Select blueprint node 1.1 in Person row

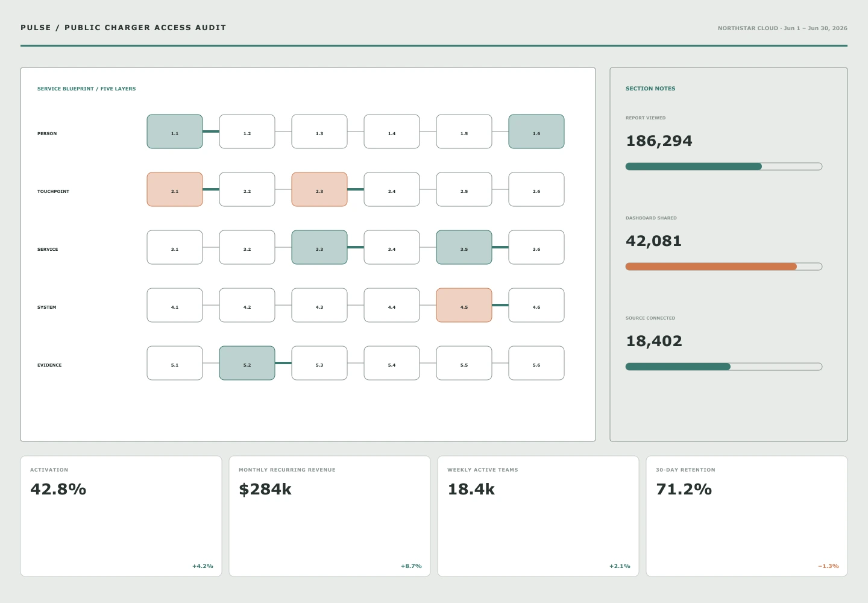175,131
